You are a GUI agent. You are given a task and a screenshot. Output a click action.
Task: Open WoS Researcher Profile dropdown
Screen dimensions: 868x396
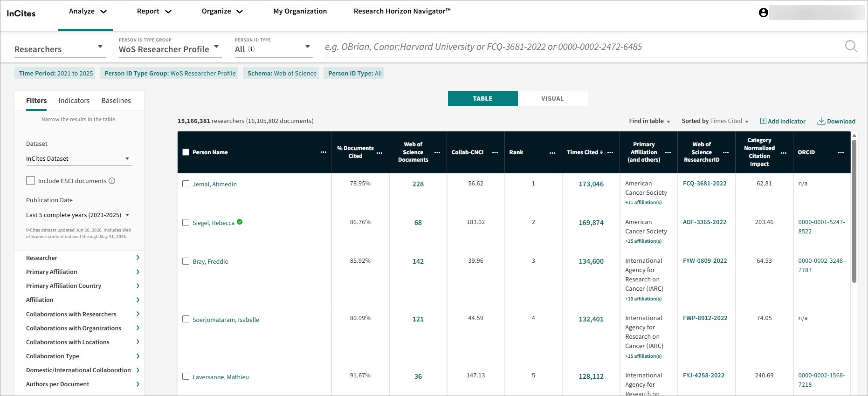click(x=169, y=49)
